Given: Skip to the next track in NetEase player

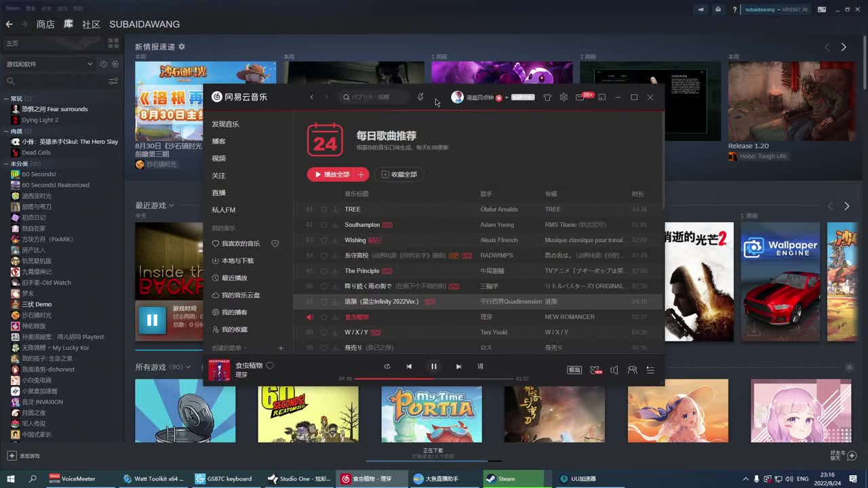Looking at the screenshot, I should 458,367.
